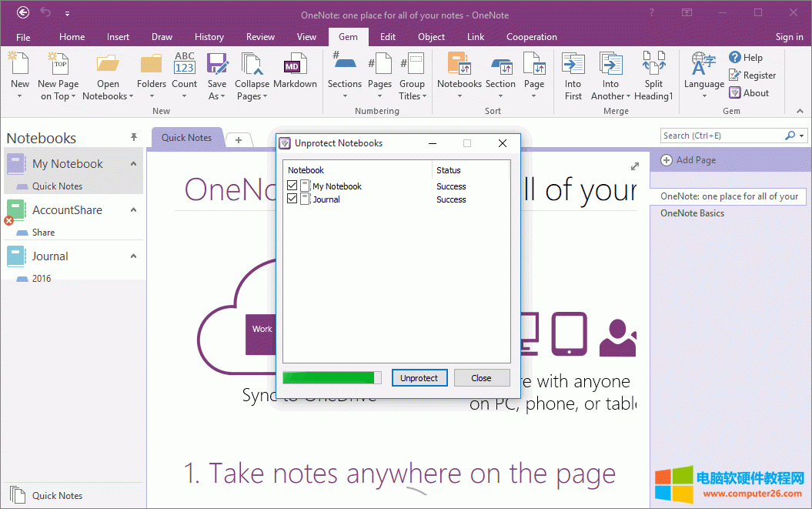The width and height of the screenshot is (812, 509).
Task: Click the Register icon in Gem group
Action: coord(735,75)
